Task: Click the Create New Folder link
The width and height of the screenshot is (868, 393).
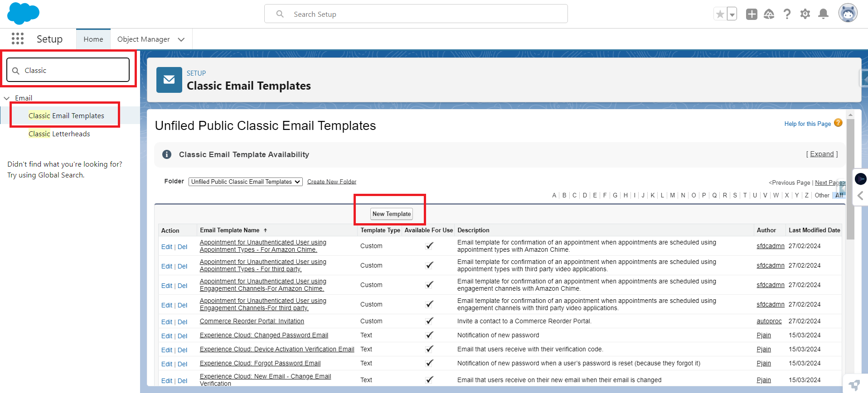Action: (x=332, y=182)
